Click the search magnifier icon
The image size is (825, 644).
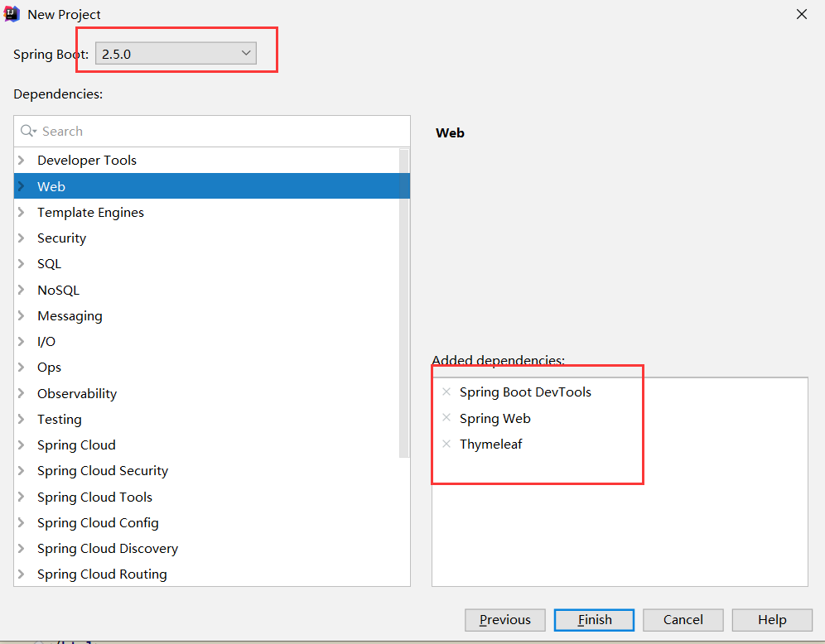pyautogui.click(x=27, y=131)
